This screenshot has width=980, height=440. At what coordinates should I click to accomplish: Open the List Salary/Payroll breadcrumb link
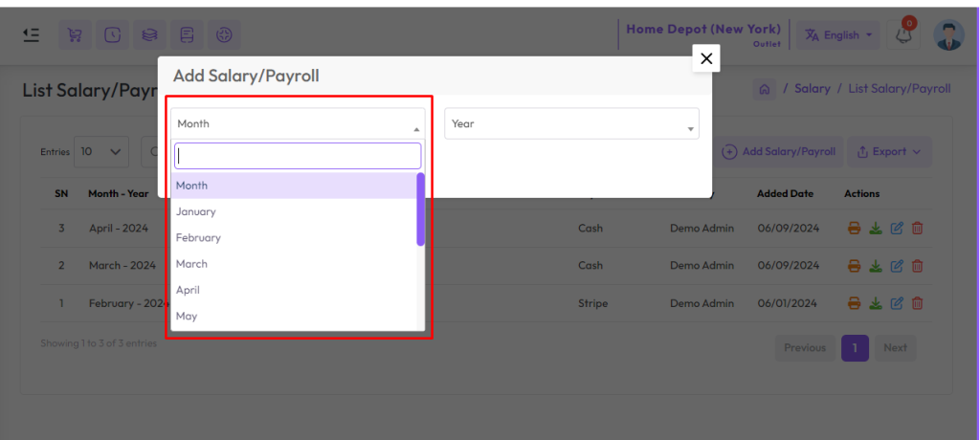point(900,89)
